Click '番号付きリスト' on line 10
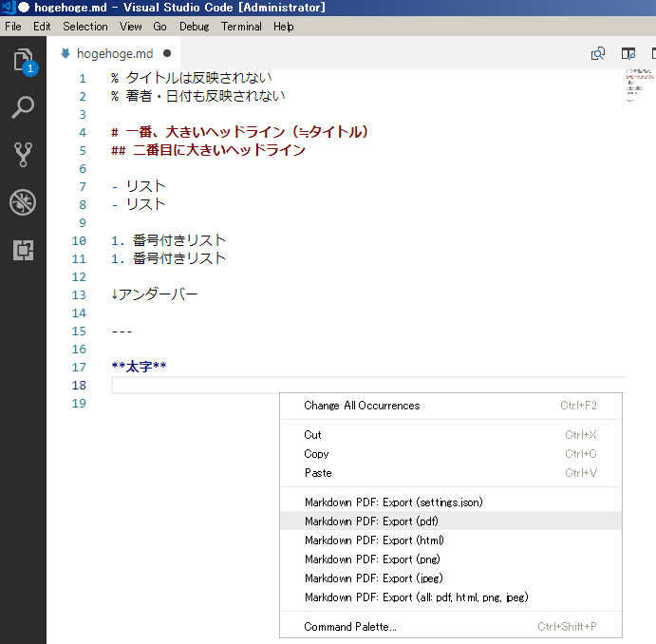Viewport: 656px width, 644px height. pyautogui.click(x=179, y=240)
